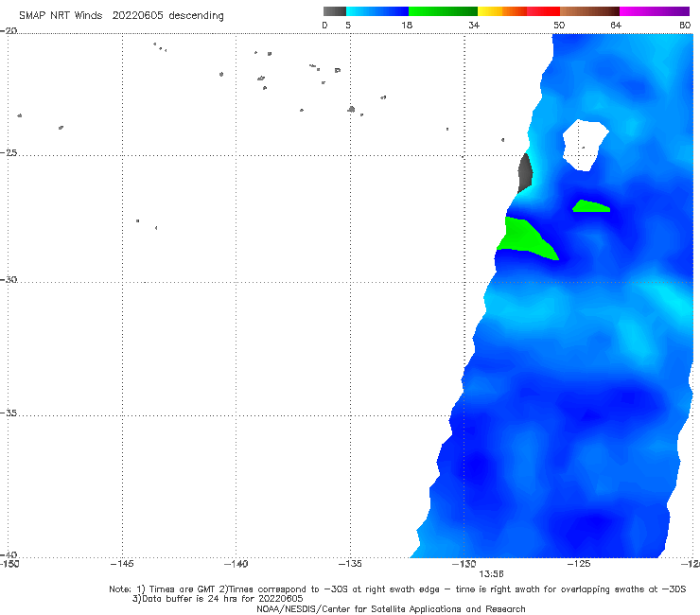Click the green 18-34 segment of the color bar
700x615 pixels.
(x=443, y=11)
